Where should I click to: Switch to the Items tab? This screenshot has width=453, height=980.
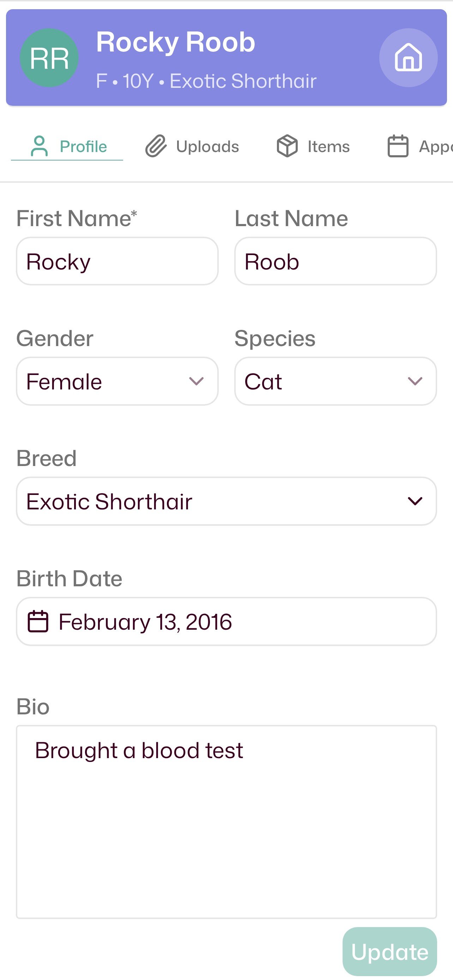point(328,146)
